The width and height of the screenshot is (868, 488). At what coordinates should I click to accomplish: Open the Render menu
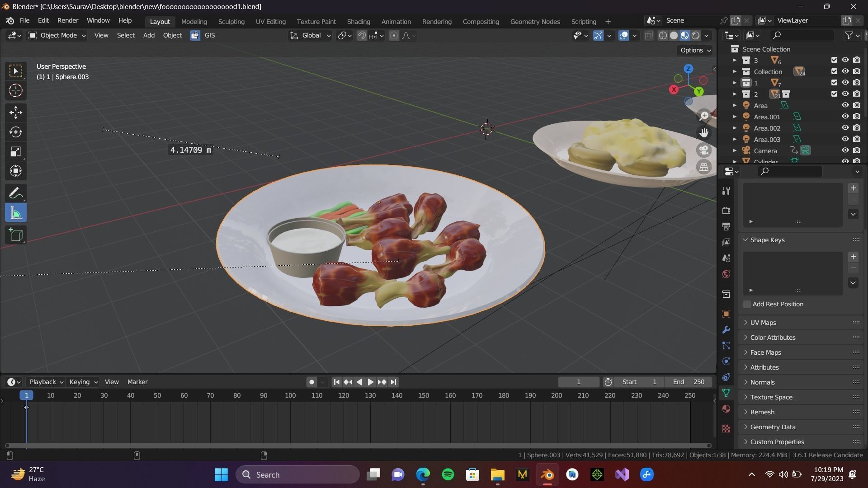[x=68, y=20]
